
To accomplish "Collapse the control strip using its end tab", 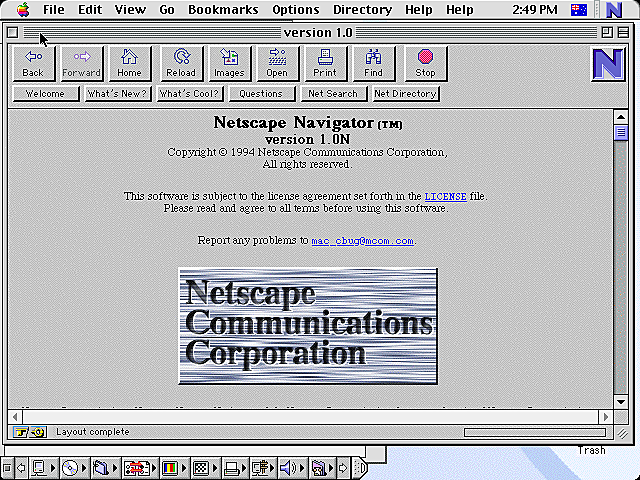I will pos(360,468).
